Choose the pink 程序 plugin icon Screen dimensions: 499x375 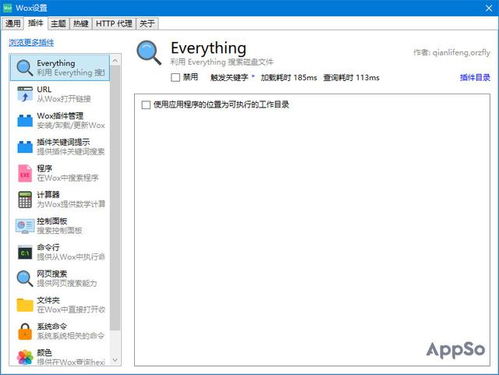25,173
